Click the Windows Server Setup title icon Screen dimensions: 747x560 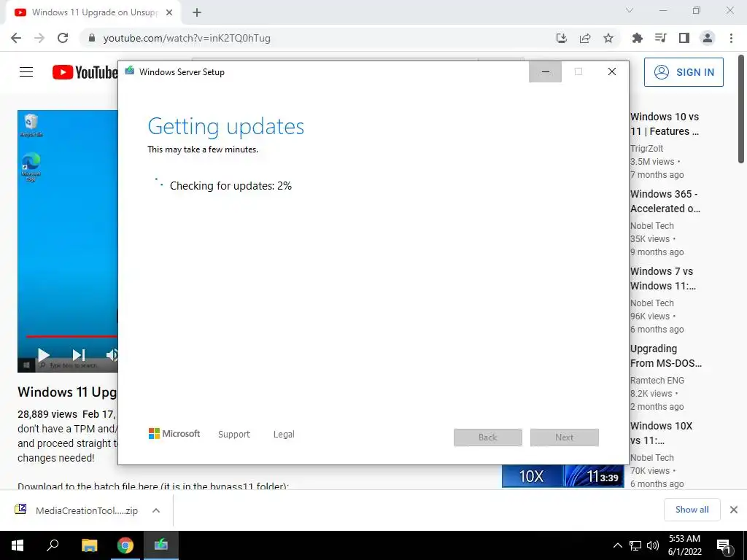point(130,71)
